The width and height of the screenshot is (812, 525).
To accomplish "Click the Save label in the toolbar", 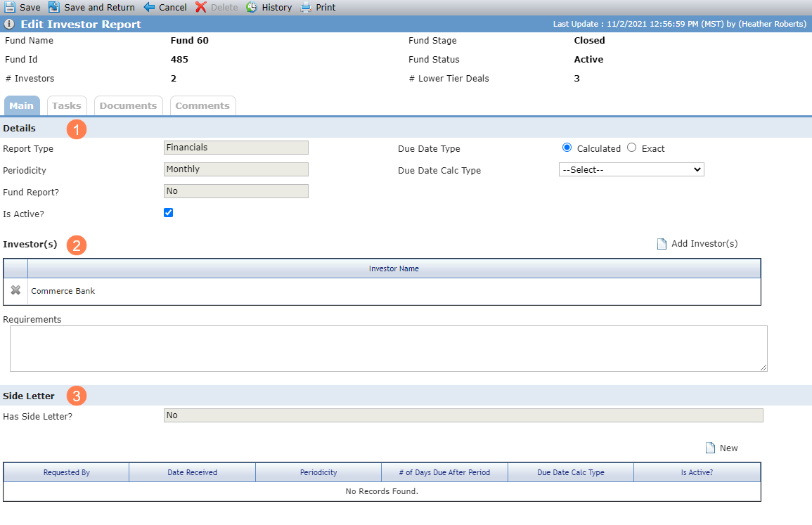I will (x=30, y=8).
